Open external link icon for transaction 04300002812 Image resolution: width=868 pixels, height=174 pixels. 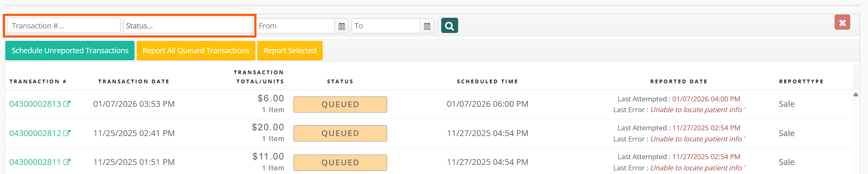67,133
